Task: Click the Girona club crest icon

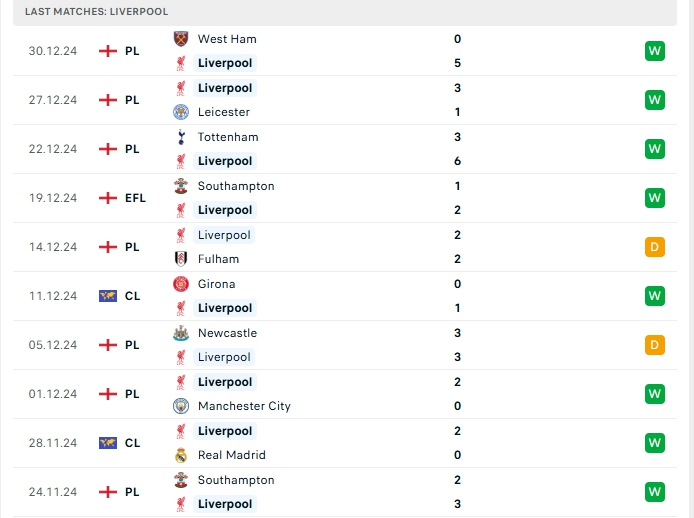Action: coord(181,284)
